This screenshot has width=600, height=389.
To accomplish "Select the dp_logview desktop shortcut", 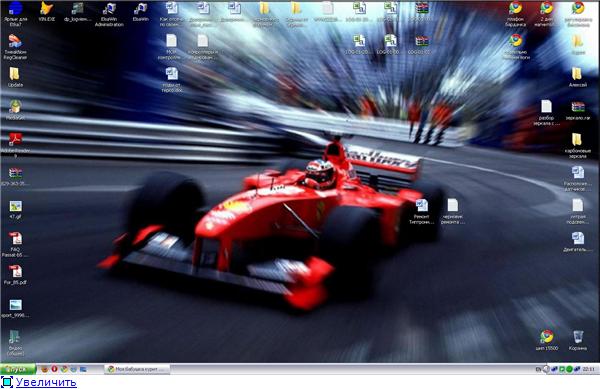I will pyautogui.click(x=78, y=11).
